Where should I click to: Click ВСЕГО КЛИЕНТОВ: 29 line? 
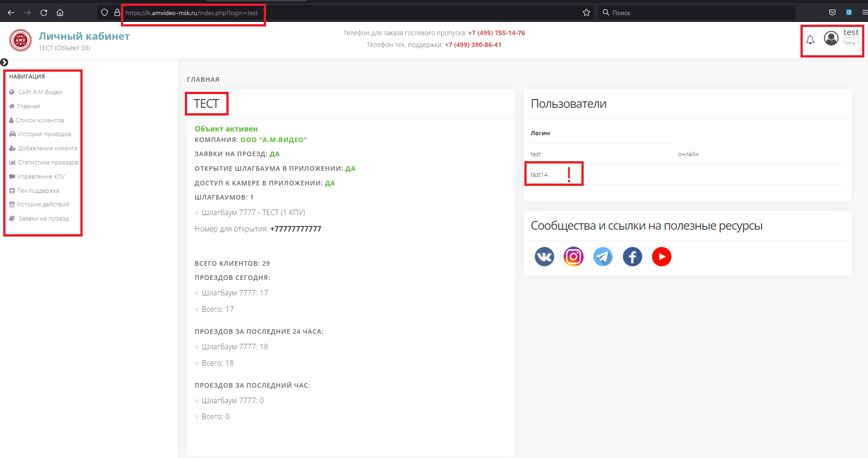tap(232, 263)
